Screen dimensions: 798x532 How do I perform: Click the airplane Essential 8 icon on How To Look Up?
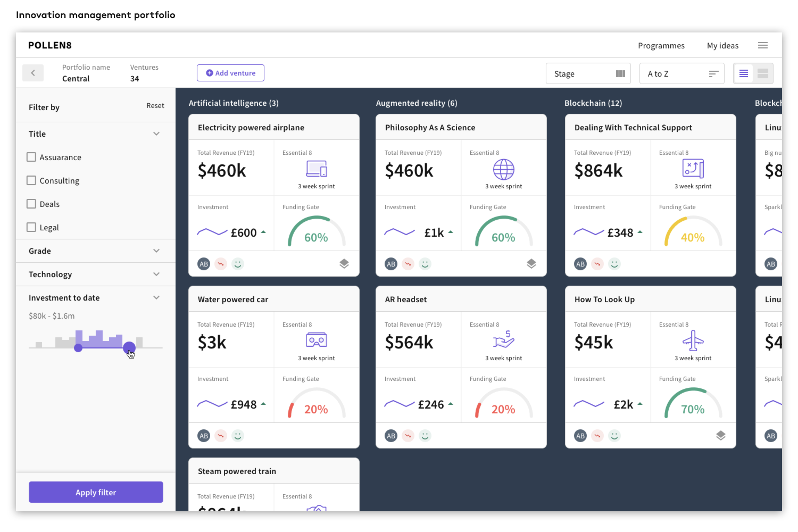[693, 340]
